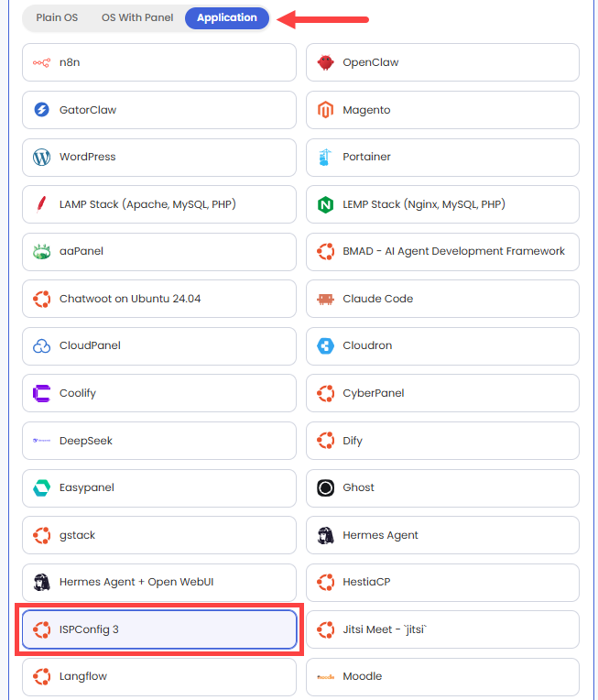Click the 'Coolify' label text

click(78, 393)
